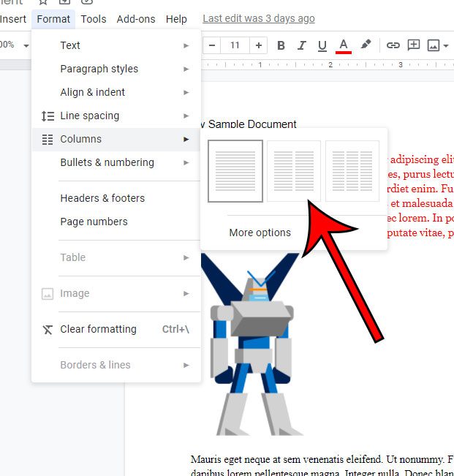Select the single column layout thumbnail
The height and width of the screenshot is (476, 454).
coord(235,171)
